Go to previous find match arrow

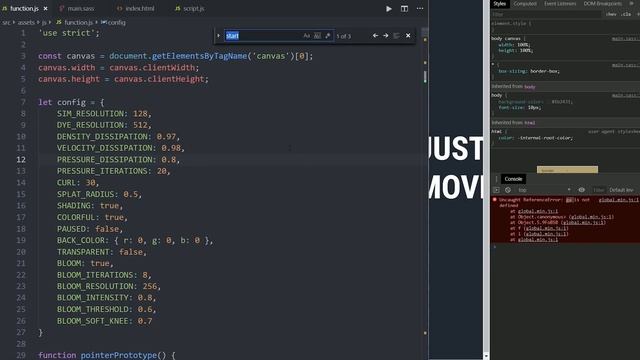(375, 36)
